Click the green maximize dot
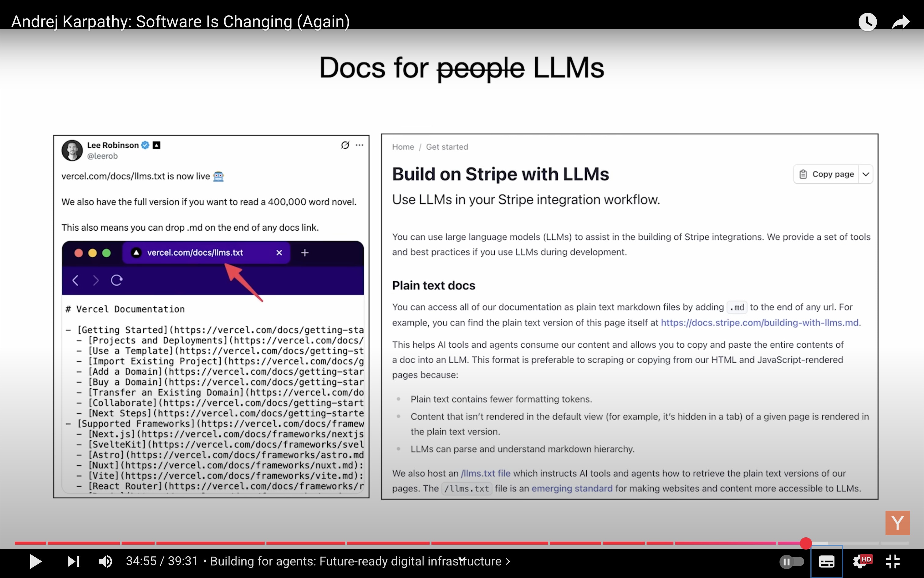Image resolution: width=924 pixels, height=578 pixels. pos(107,253)
